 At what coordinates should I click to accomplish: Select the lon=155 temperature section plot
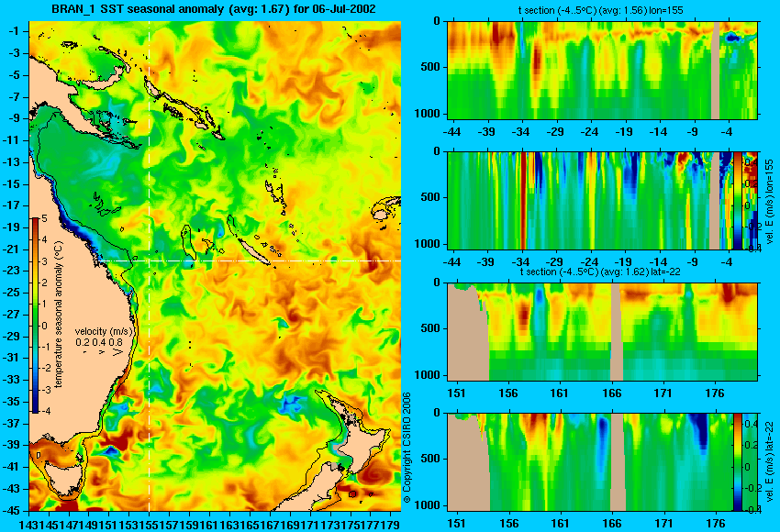coord(603,70)
